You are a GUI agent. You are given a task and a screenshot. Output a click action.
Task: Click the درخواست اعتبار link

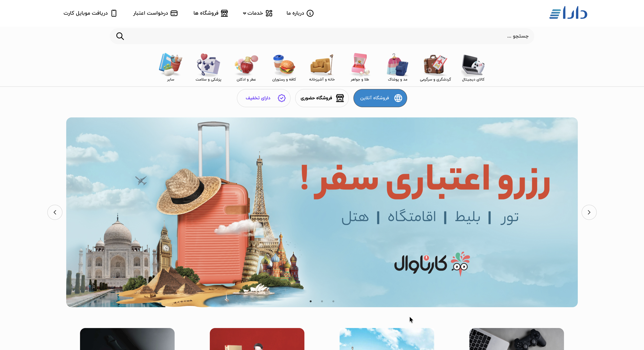coord(155,13)
